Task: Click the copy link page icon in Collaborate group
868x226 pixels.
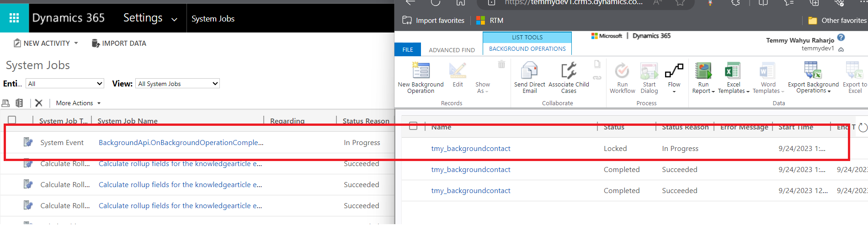Action: pyautogui.click(x=597, y=64)
